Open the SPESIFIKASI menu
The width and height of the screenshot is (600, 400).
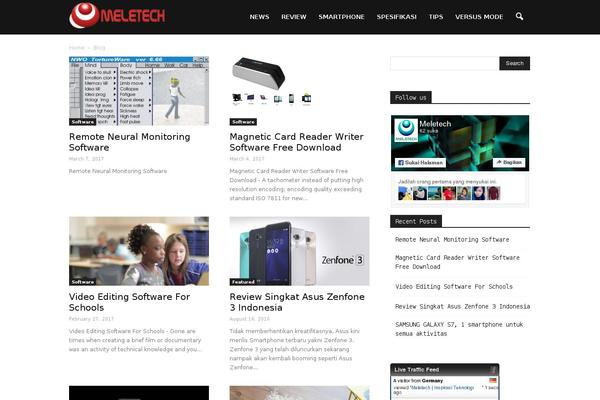(396, 17)
